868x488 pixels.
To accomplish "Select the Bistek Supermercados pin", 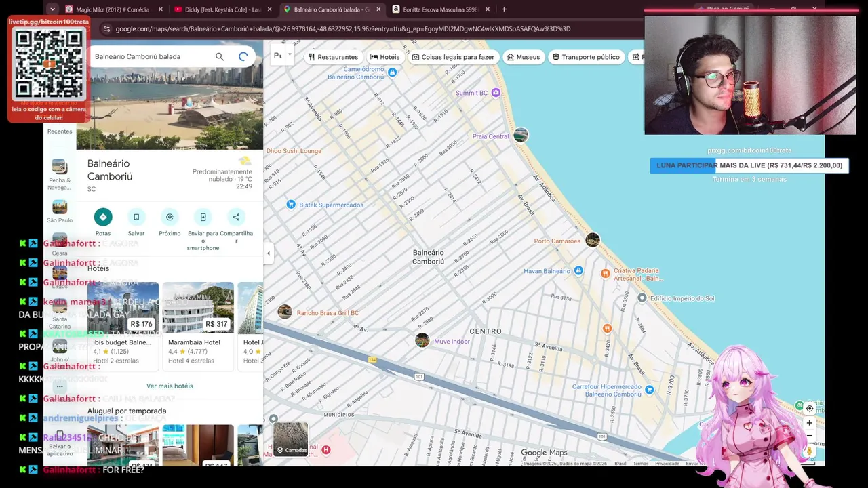I will (x=291, y=205).
